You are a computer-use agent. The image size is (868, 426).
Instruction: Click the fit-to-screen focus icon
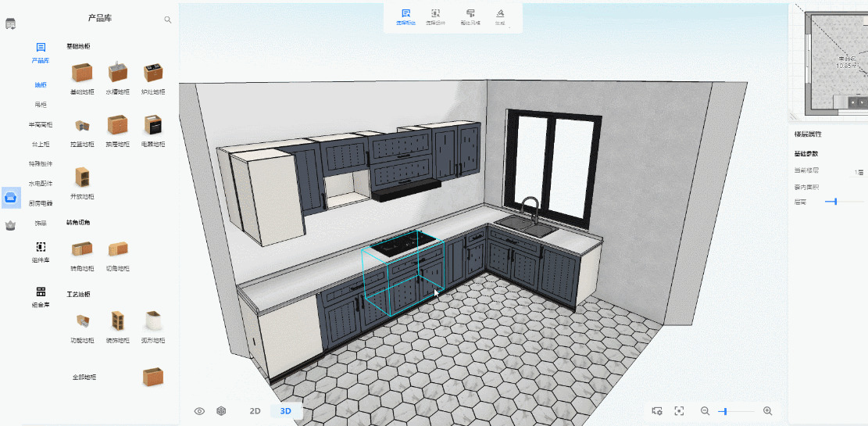coord(679,411)
